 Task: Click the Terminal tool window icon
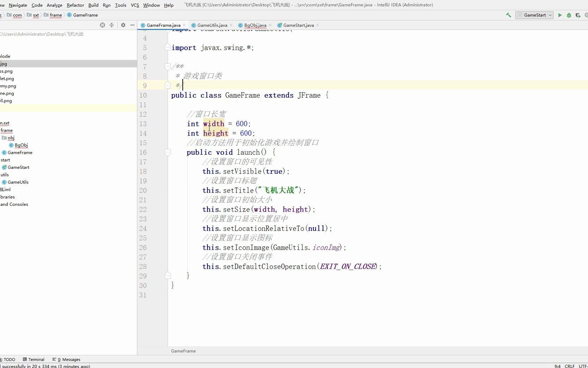point(25,360)
